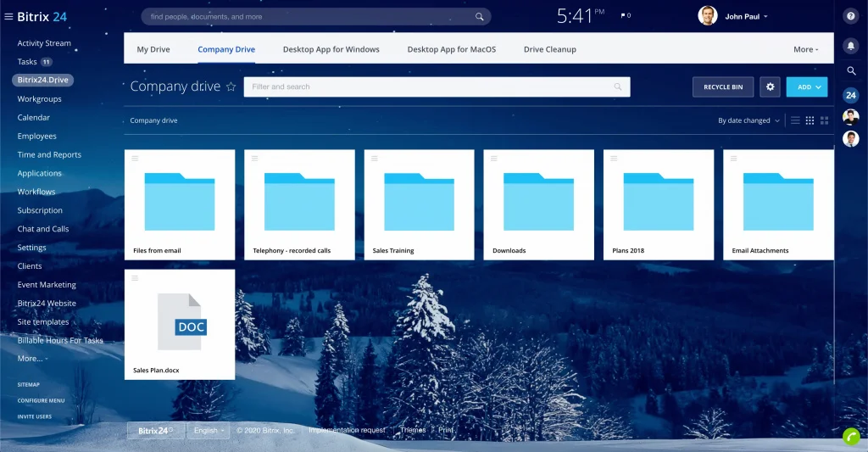
Task: Switch to list view layout
Action: coord(795,120)
